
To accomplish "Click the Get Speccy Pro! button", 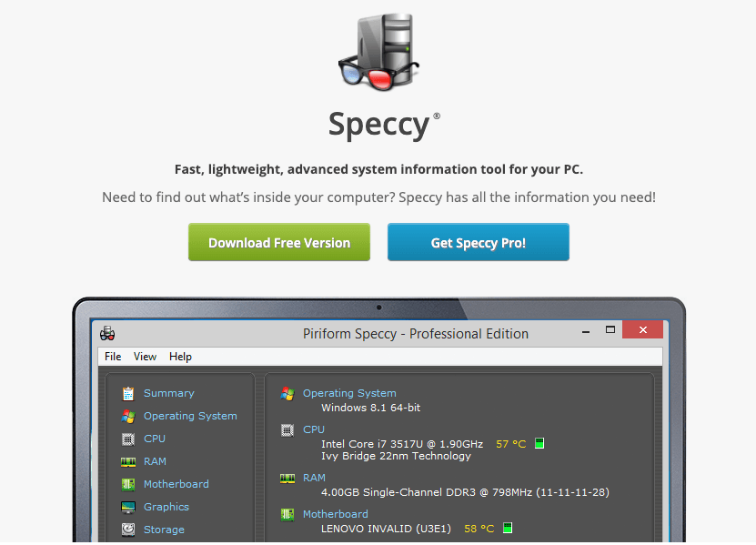I will click(479, 242).
